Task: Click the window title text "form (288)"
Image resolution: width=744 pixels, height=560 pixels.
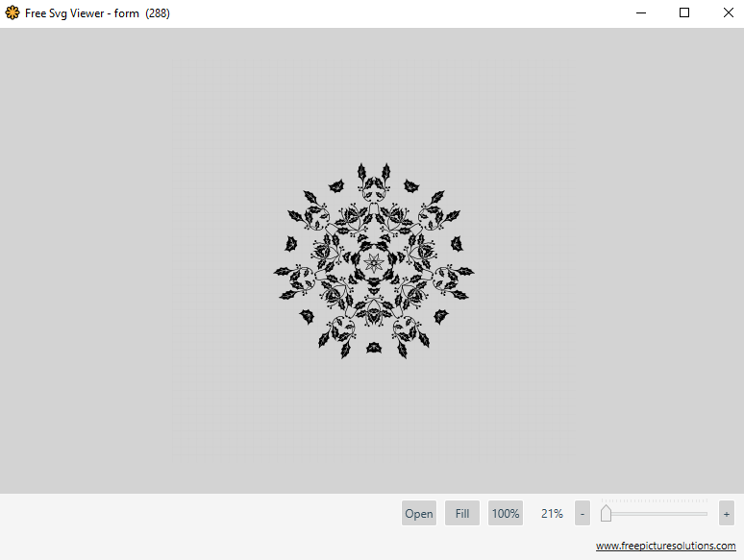Action: [x=141, y=13]
